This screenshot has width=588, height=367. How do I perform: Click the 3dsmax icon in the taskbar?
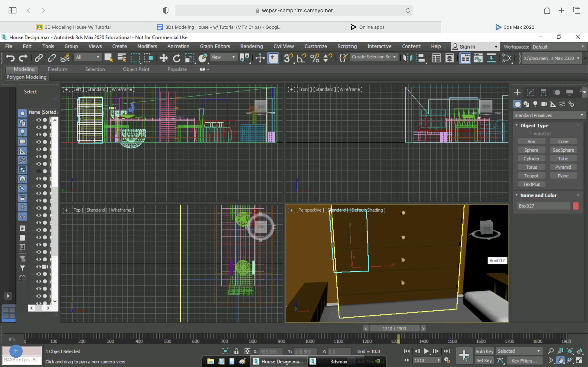[x=313, y=361]
